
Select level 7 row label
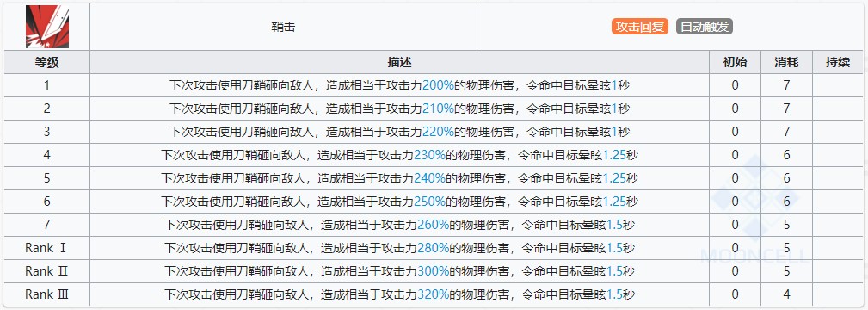[x=47, y=225]
